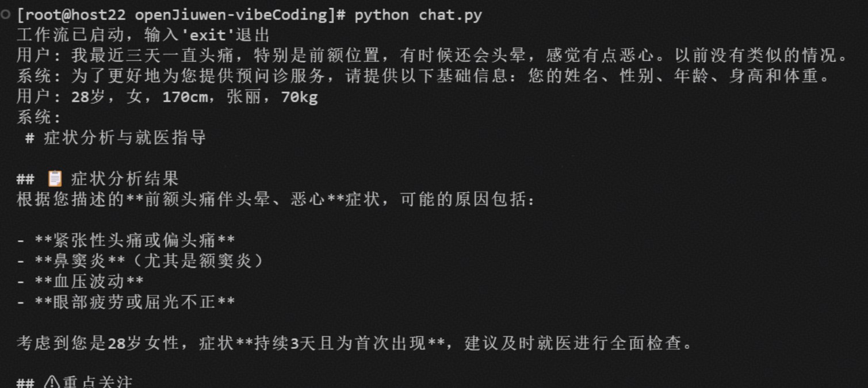This screenshot has width=868, height=388.
Task: Click the clipboard emoji beside 症状分析结果
Action: coord(55,179)
